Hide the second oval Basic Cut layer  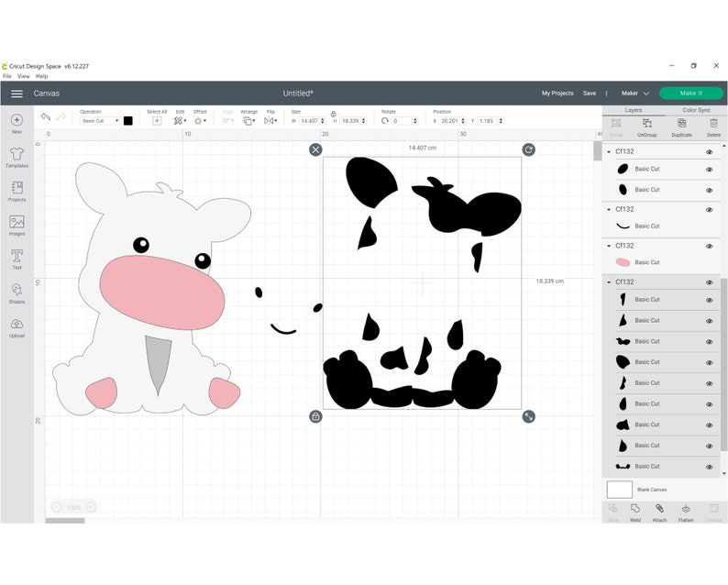point(709,191)
